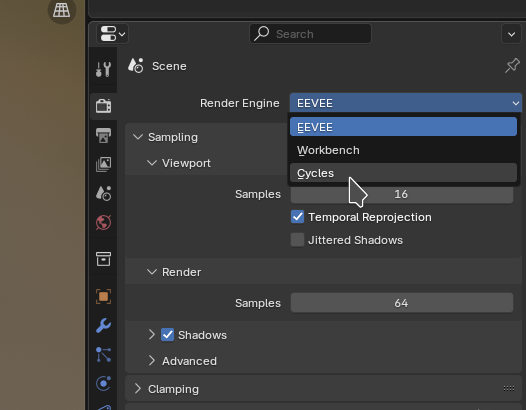Viewport: 526px width, 410px height.
Task: Uncheck the Shadows checkbox
Action: (x=167, y=335)
